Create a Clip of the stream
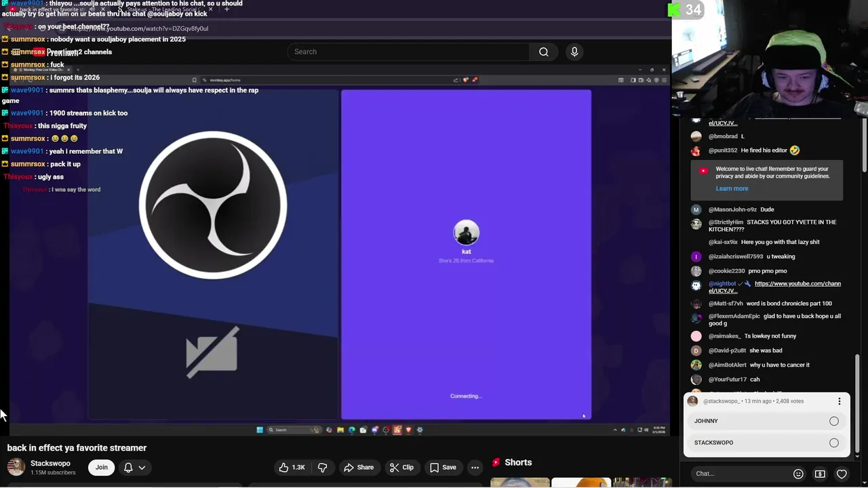Image resolution: width=868 pixels, height=488 pixels. point(401,467)
